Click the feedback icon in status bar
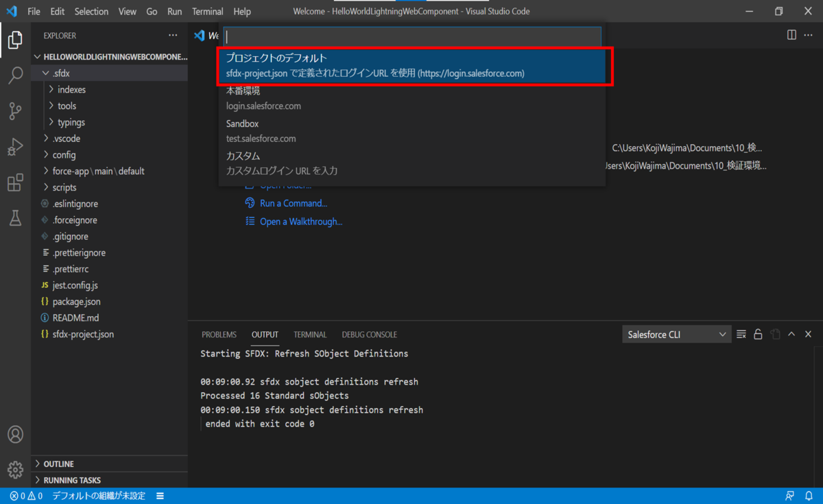This screenshot has width=823, height=504. tap(790, 496)
